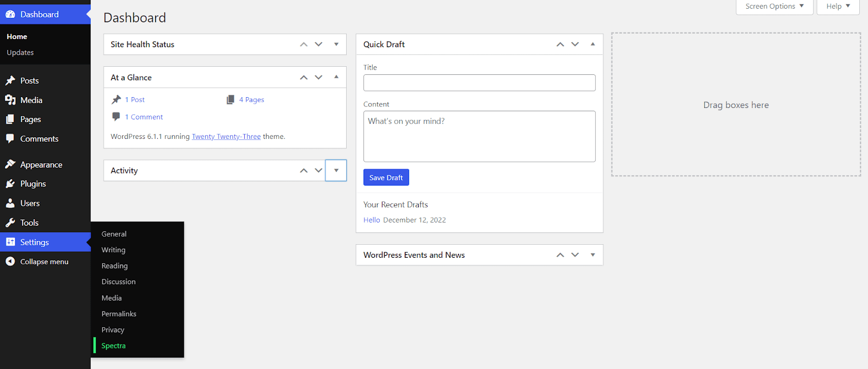868x369 pixels.
Task: Select Home under Dashboard
Action: pyautogui.click(x=17, y=36)
